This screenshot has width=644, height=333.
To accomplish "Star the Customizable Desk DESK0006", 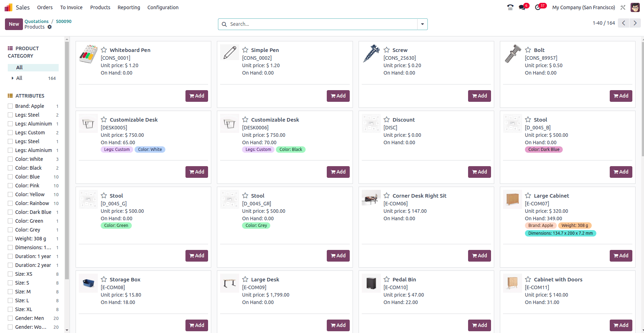I will 245,119.
